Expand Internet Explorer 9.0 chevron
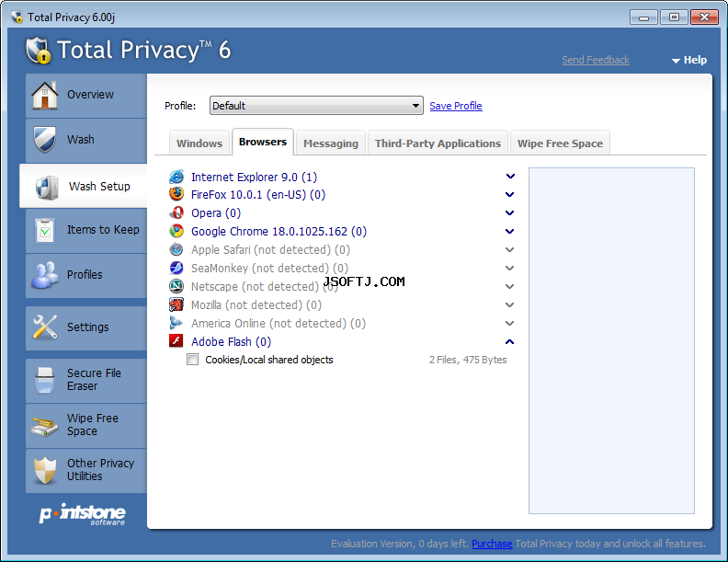The width and height of the screenshot is (728, 562). [510, 177]
